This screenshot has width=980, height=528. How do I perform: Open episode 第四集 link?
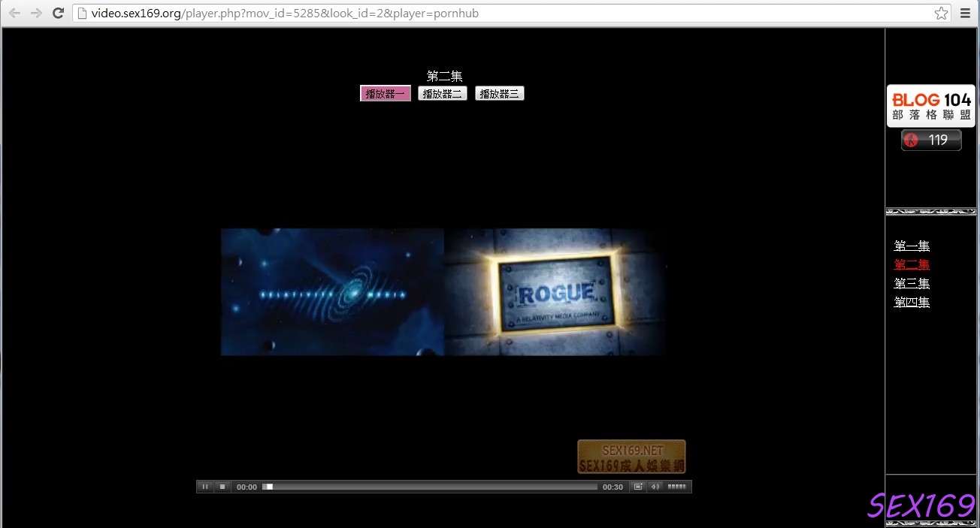click(912, 302)
